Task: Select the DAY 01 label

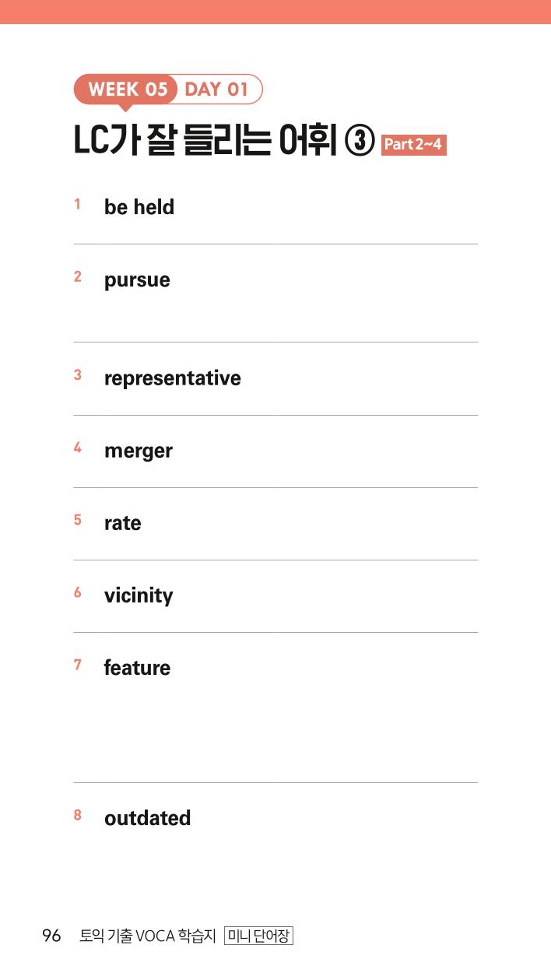Action: pos(216,90)
